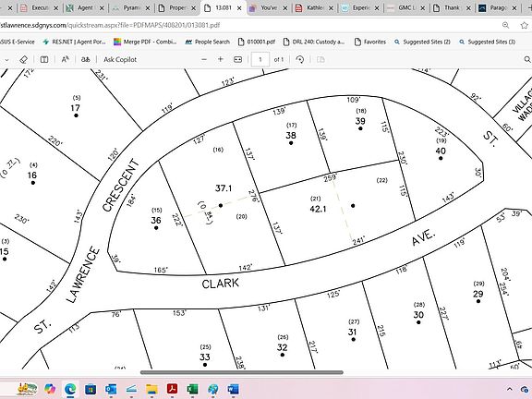Click the page number input field
This screenshot has height=399, width=532.
(260, 60)
